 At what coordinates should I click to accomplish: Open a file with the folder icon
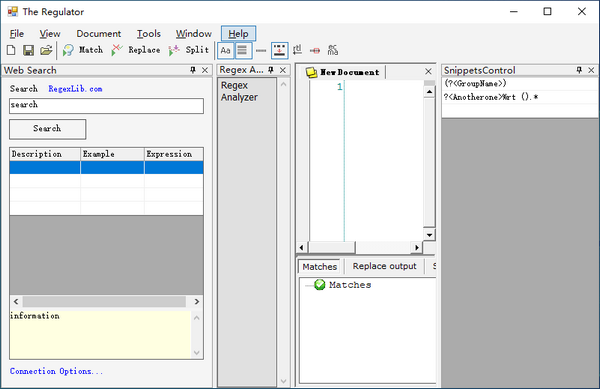pyautogui.click(x=46, y=50)
